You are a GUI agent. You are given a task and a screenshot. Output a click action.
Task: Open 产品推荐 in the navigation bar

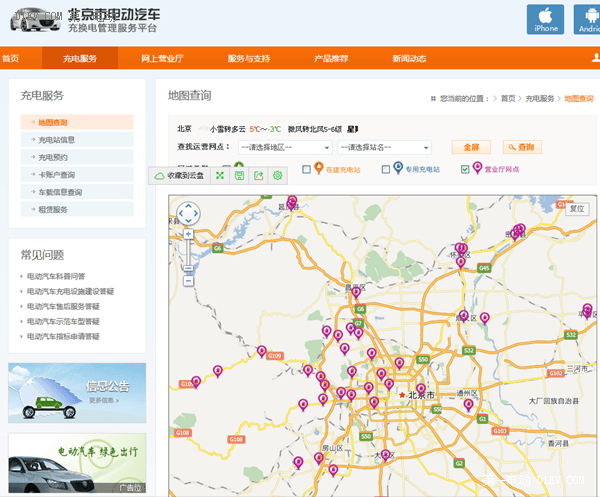tap(331, 58)
